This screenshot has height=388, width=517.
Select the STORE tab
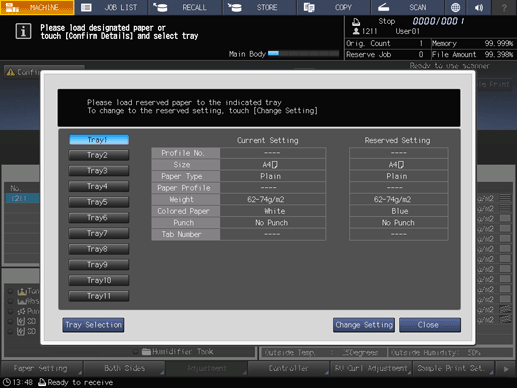(x=259, y=7)
